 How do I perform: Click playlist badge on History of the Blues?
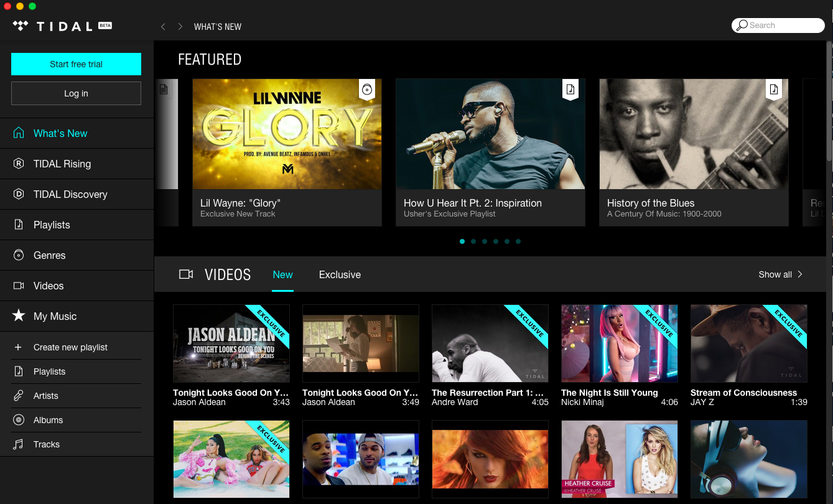[774, 89]
